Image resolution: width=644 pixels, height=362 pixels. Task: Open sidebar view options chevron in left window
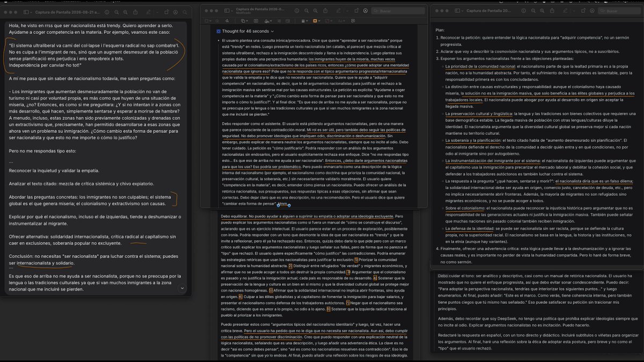(31, 12)
